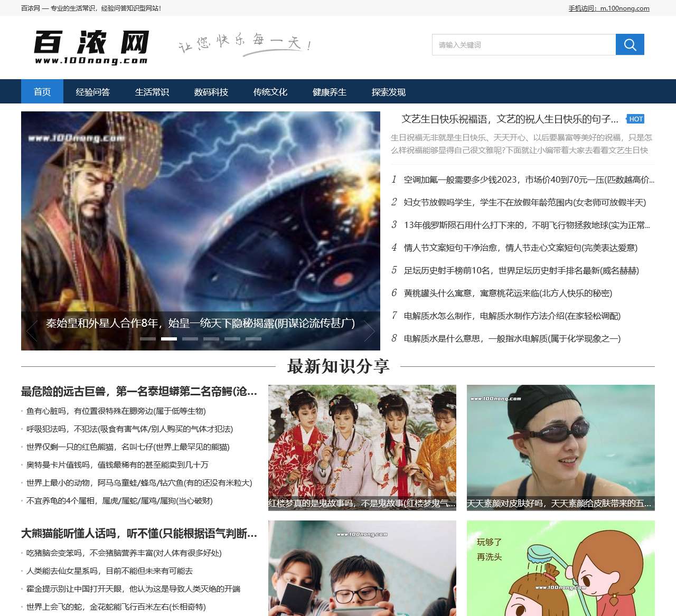Open headline 大熊猫能听懂人话吗 article
Image resolution: width=676 pixels, height=616 pixels.
tap(139, 534)
